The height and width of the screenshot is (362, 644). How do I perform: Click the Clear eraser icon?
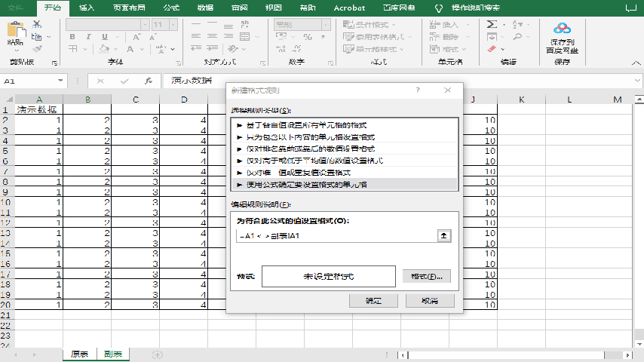click(492, 49)
